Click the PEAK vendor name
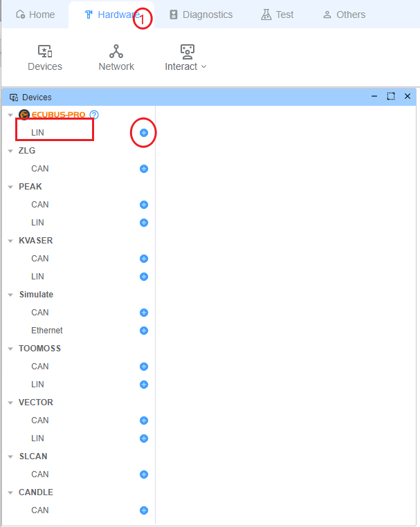420x527 pixels. [x=30, y=187]
